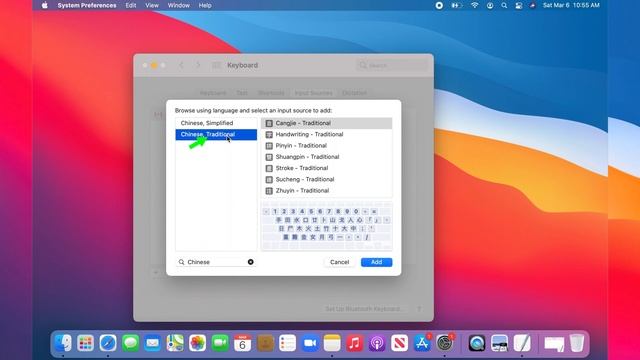This screenshot has height=360, width=640.
Task: Launch FaceTime from the Dock
Action: (220, 343)
